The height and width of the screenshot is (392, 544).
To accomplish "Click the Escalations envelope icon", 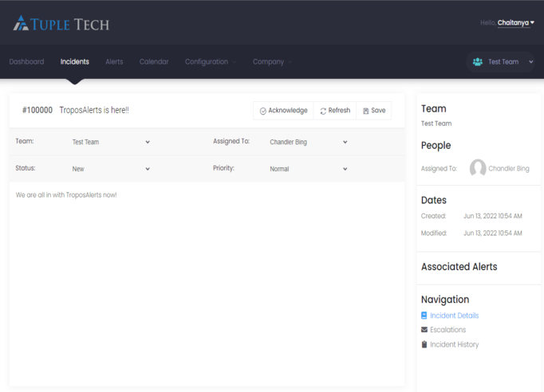I will click(424, 330).
